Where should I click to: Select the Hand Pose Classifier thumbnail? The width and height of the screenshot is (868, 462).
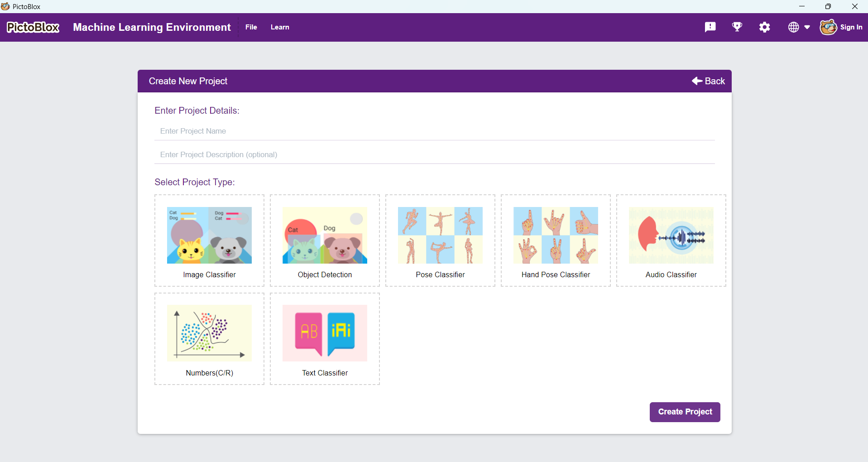point(556,235)
